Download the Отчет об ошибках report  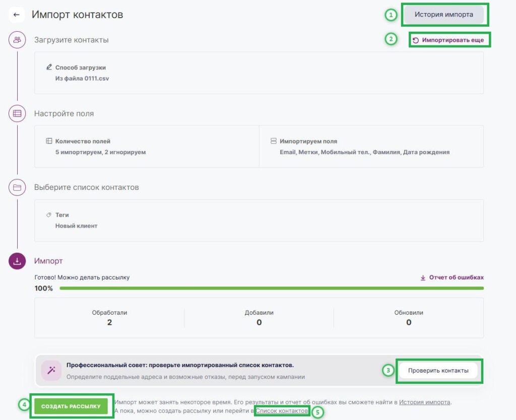tap(452, 277)
